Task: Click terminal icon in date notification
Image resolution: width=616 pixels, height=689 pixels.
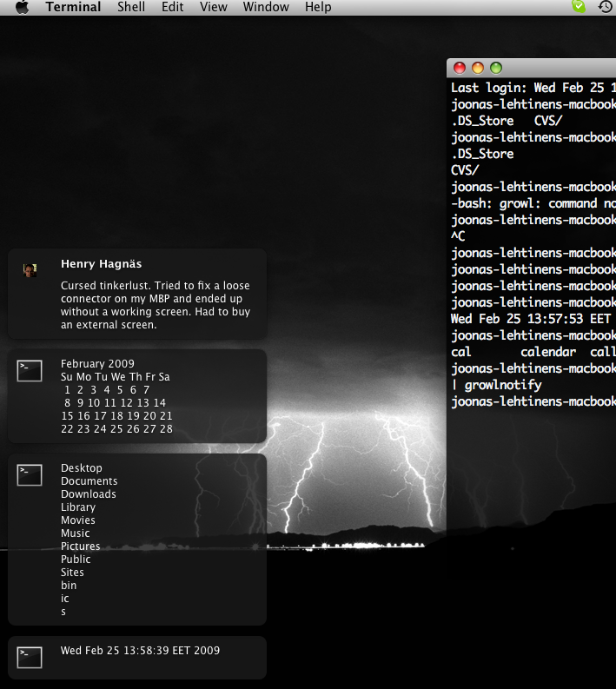Action: (x=30, y=658)
